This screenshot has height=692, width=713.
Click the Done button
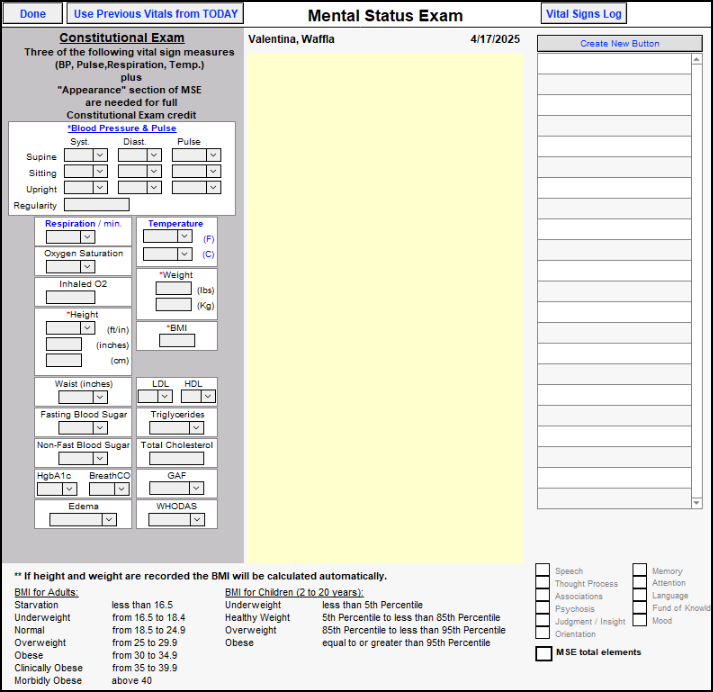pyautogui.click(x=32, y=14)
